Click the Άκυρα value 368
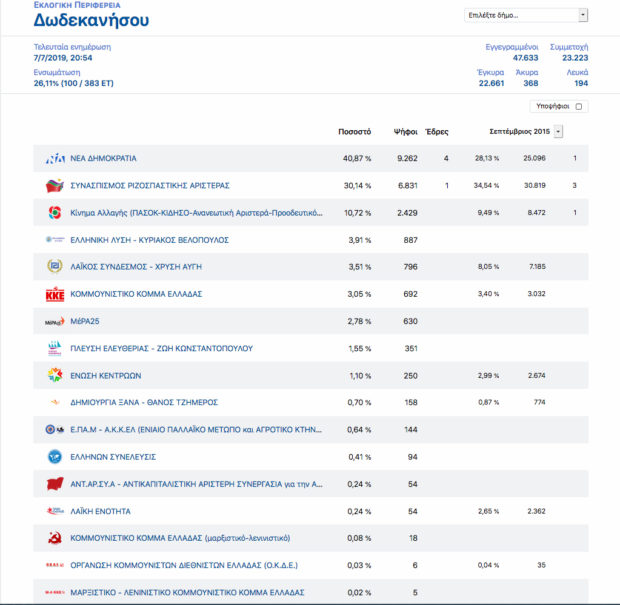Viewport: 620px width, 605px height. (531, 83)
